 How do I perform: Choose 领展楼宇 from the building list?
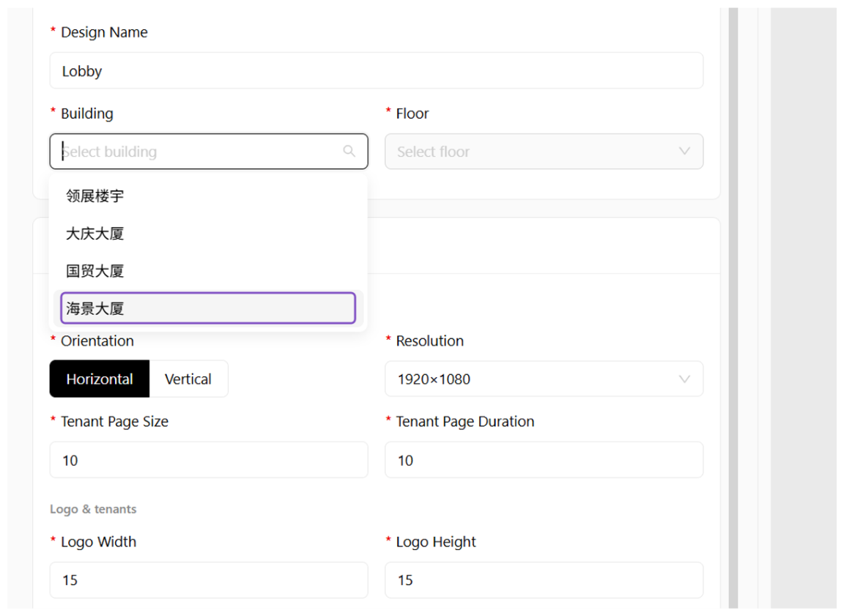pyautogui.click(x=208, y=196)
